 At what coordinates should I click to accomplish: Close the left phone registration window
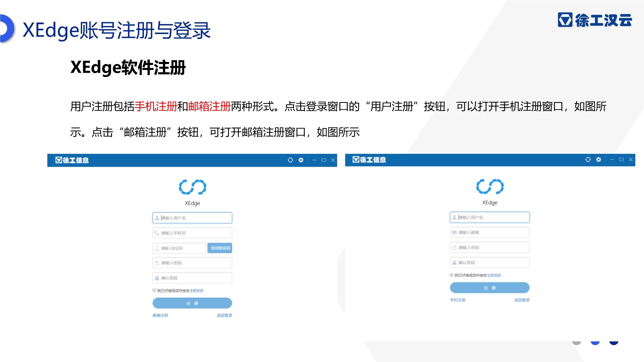[333, 160]
